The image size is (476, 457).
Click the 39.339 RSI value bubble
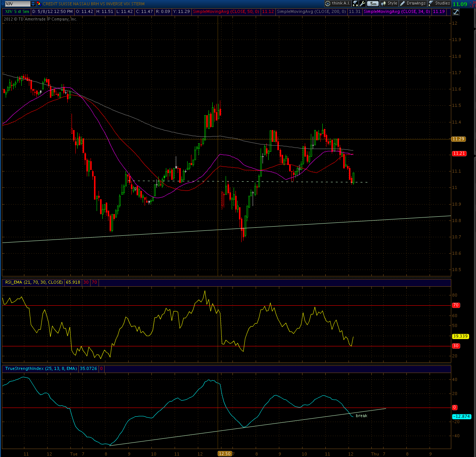pos(460,336)
